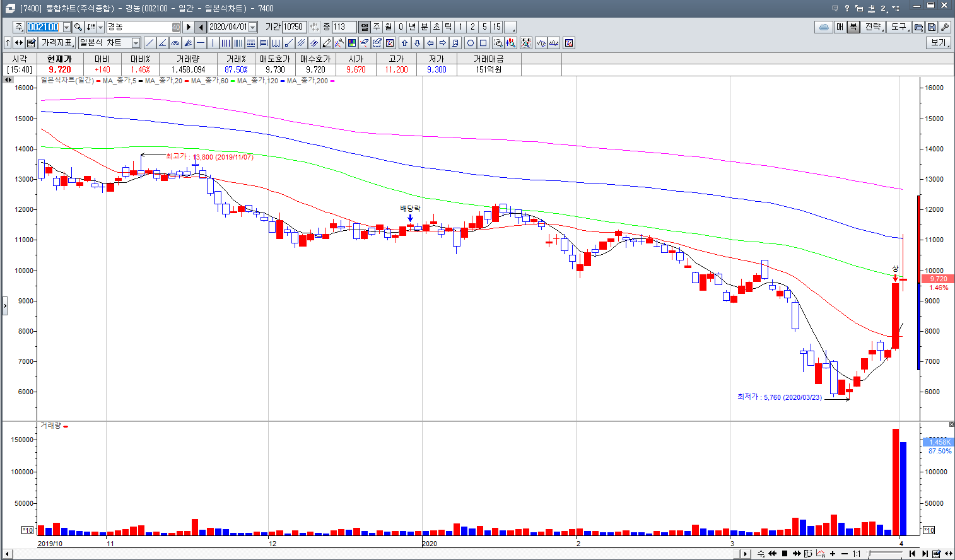Insert a down arrow marker
The image size is (955, 560).
(x=417, y=43)
